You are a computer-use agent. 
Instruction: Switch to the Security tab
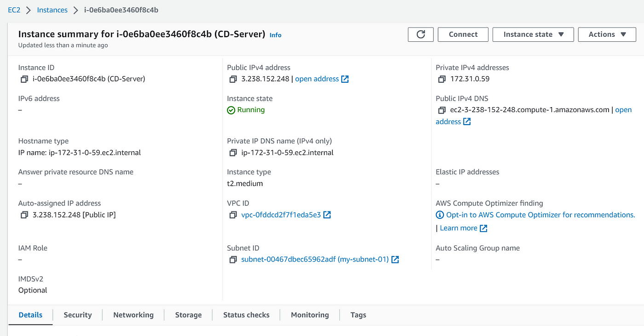(78, 315)
